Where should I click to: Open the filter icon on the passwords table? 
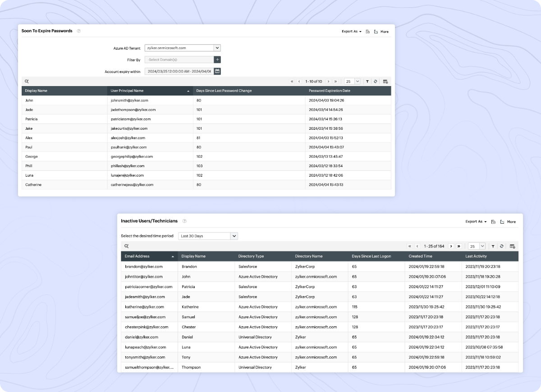[x=367, y=82]
